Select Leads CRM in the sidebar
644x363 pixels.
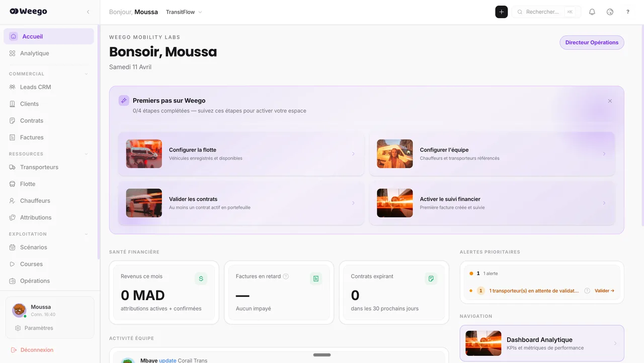point(35,87)
